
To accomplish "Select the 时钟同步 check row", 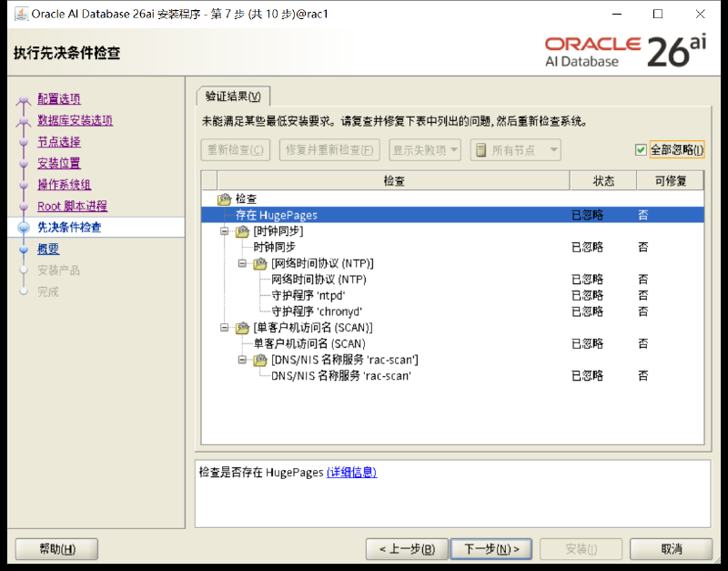I will coord(452,247).
